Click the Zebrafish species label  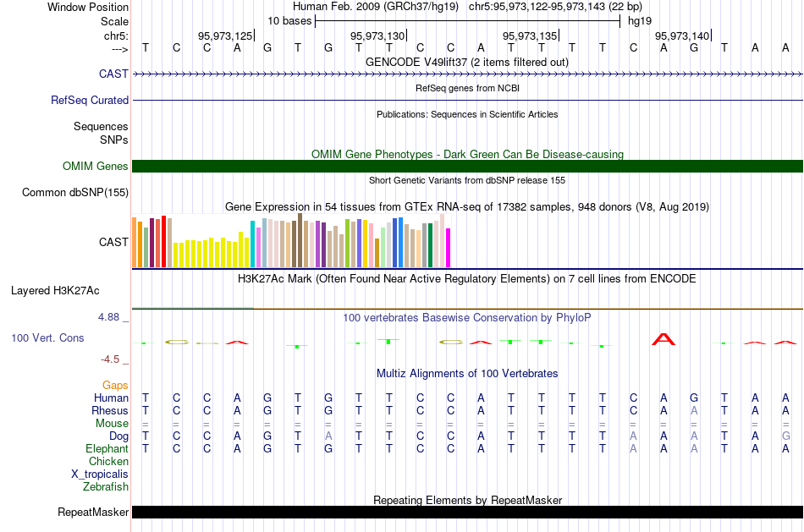point(106,487)
